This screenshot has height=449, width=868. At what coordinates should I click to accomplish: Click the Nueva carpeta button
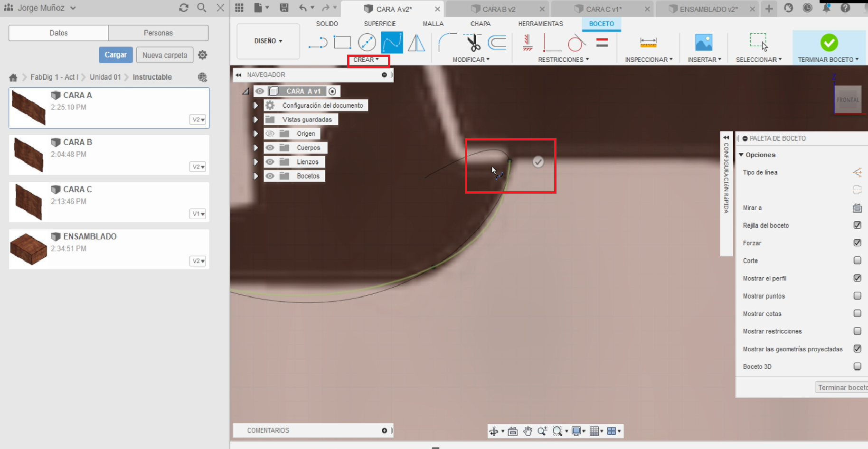(x=165, y=55)
